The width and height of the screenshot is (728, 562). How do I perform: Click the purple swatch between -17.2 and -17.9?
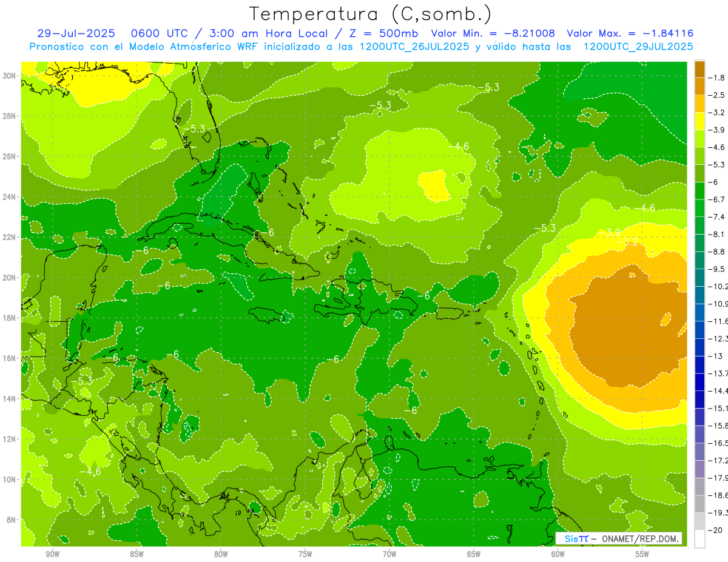click(x=699, y=469)
